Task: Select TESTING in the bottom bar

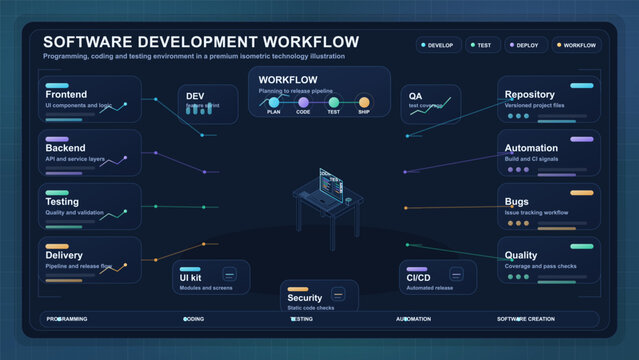Action: tap(302, 319)
